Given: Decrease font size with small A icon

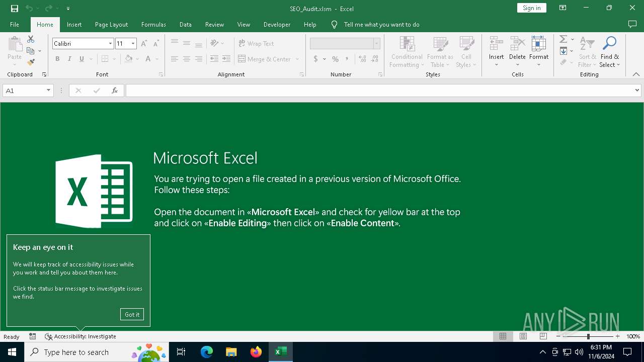Looking at the screenshot, I should pyautogui.click(x=156, y=44).
